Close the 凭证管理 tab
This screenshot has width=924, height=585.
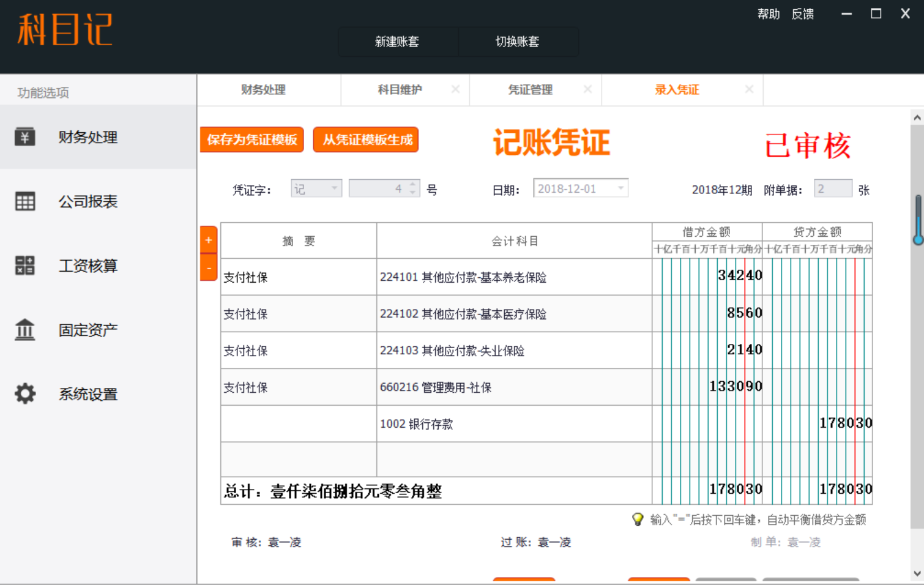pos(587,89)
